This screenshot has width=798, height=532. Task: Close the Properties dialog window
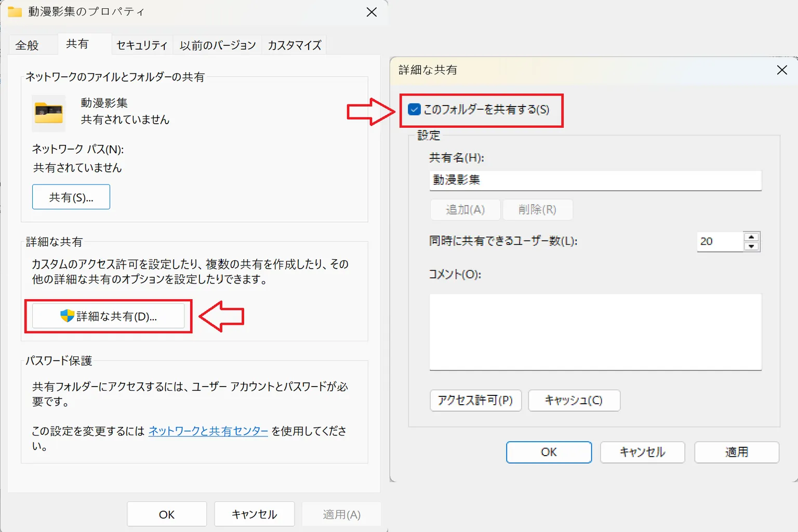tap(371, 12)
